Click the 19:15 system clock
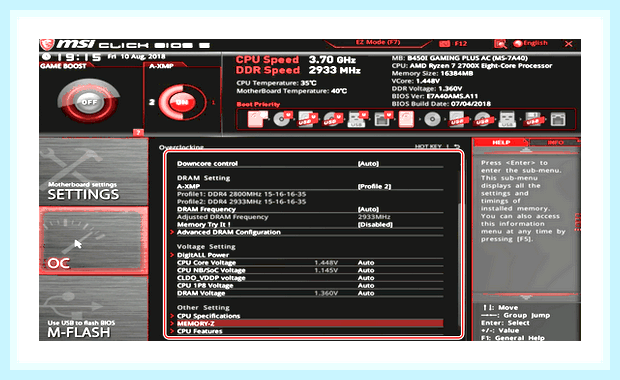The height and width of the screenshot is (380, 620). [x=78, y=57]
